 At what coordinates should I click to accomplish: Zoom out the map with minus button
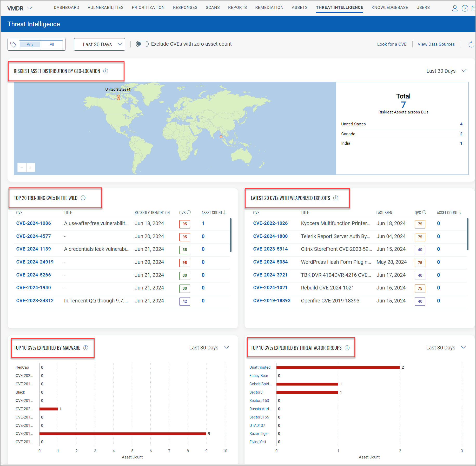click(22, 168)
